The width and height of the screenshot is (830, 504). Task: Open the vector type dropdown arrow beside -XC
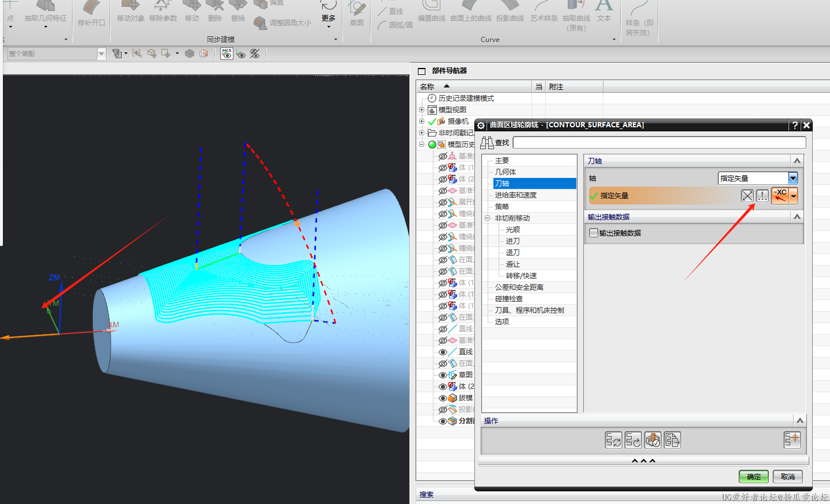point(794,196)
